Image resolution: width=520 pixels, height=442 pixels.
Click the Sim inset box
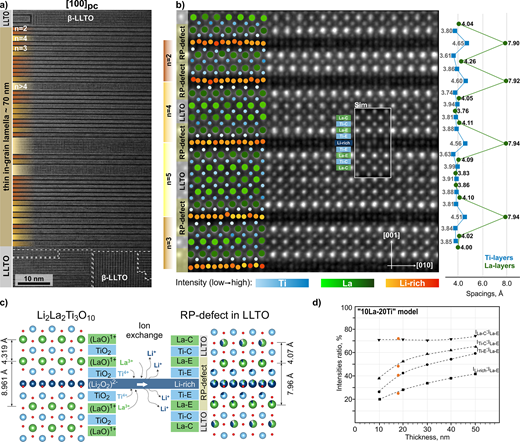[372, 143]
